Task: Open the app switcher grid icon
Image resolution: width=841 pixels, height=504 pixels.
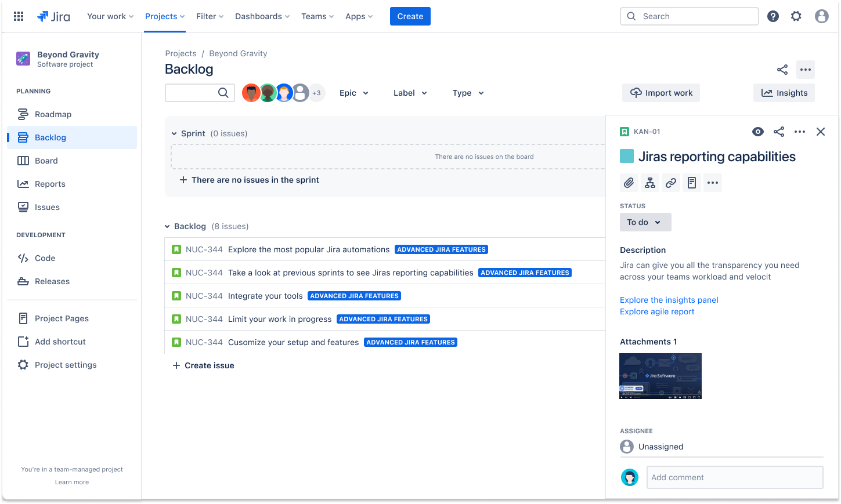Action: [19, 16]
